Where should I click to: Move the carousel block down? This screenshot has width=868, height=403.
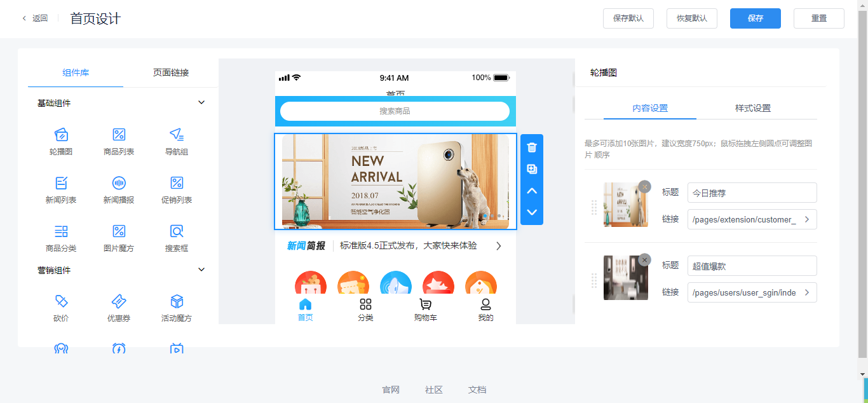coord(532,212)
